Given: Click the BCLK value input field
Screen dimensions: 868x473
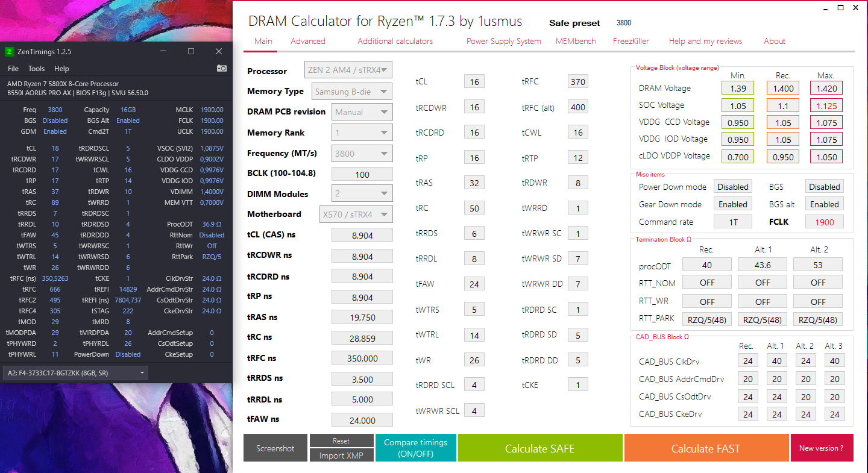Looking at the screenshot, I should [x=362, y=174].
